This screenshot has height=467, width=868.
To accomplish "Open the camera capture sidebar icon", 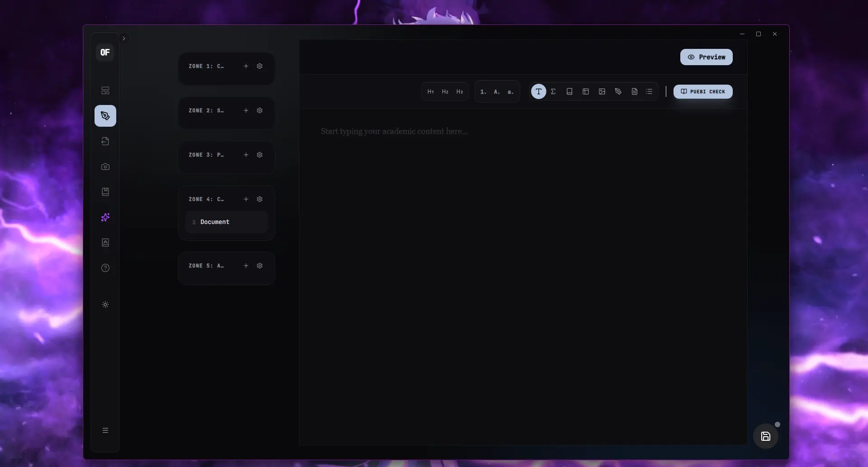I will coord(105,167).
